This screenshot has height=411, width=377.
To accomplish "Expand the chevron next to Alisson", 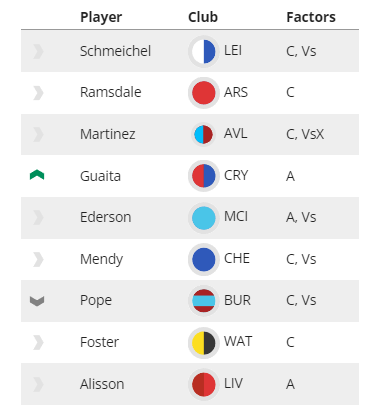I will tap(38, 384).
